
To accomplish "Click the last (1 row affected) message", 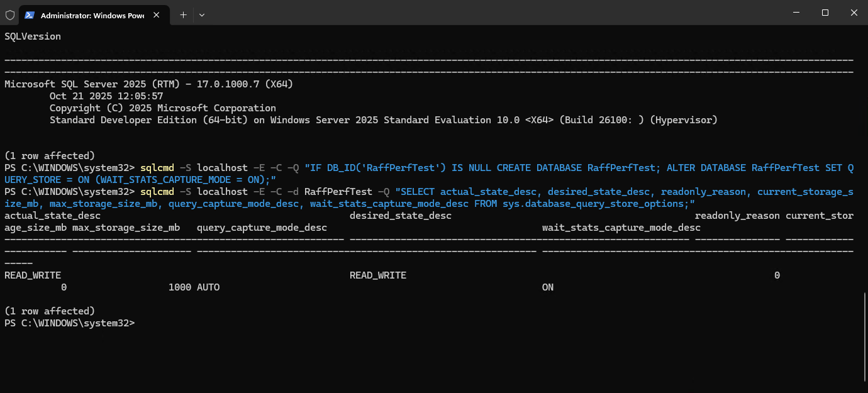I will 50,311.
